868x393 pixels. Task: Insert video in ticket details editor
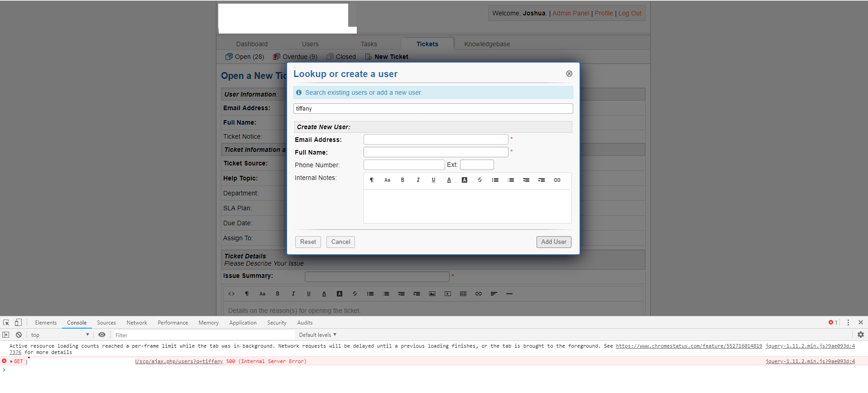[448, 294]
